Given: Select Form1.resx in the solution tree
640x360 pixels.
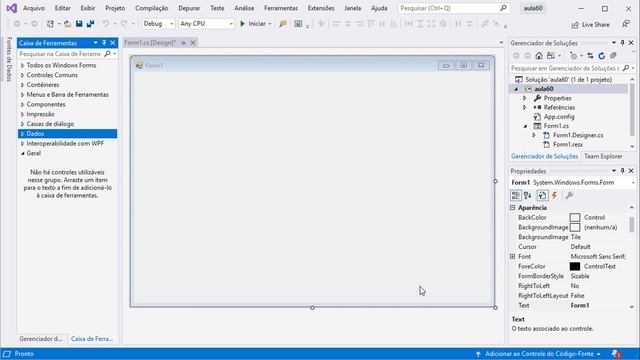Looking at the screenshot, I should [x=568, y=144].
